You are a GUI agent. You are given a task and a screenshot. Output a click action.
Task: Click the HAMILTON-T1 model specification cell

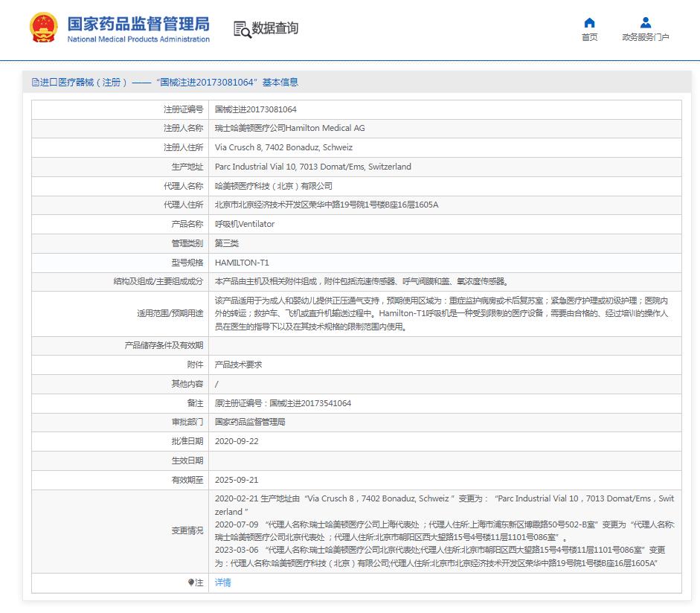tap(242, 263)
